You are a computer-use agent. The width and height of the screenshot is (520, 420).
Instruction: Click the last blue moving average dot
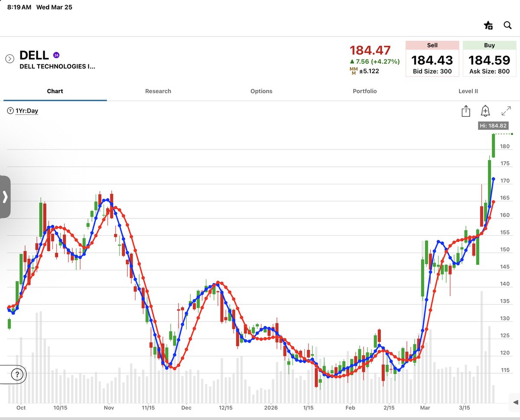point(493,179)
